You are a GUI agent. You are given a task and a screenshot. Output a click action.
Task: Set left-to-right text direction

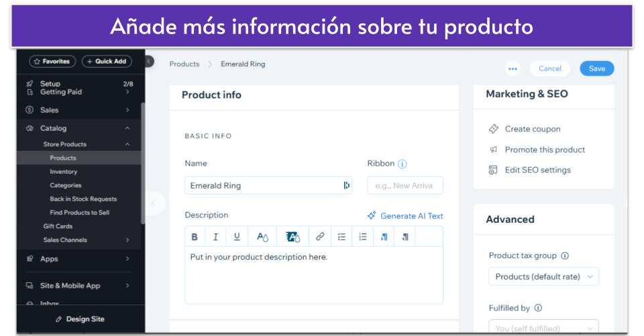pos(384,237)
